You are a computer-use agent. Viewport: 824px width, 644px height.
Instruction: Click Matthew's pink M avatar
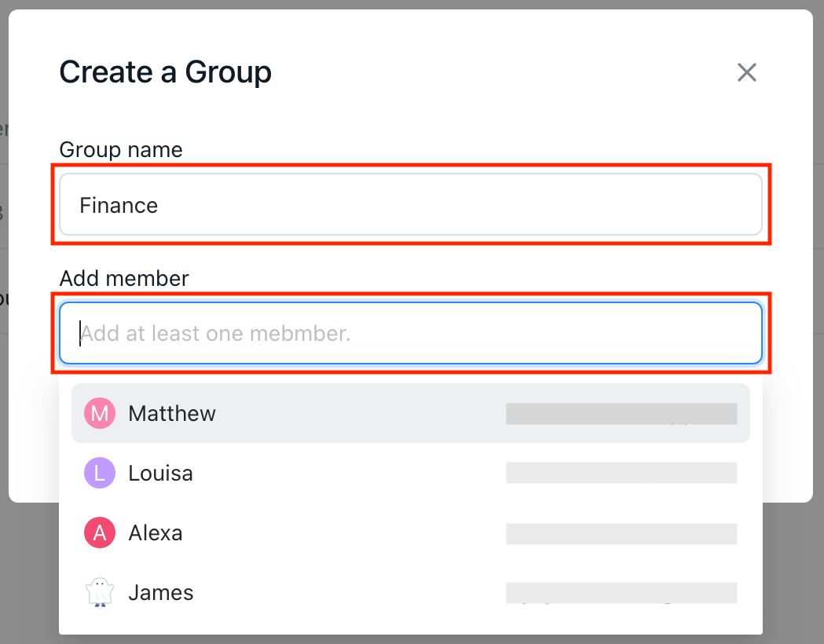pos(100,413)
